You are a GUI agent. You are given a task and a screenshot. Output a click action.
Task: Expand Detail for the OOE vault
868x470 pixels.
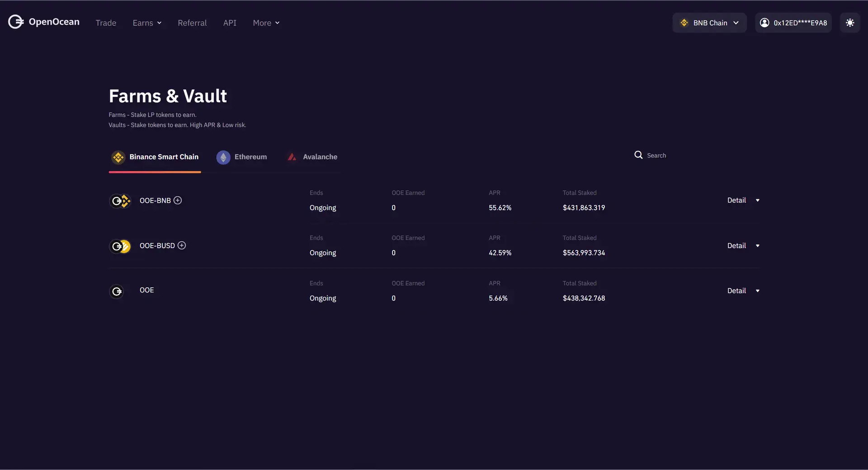tap(743, 291)
